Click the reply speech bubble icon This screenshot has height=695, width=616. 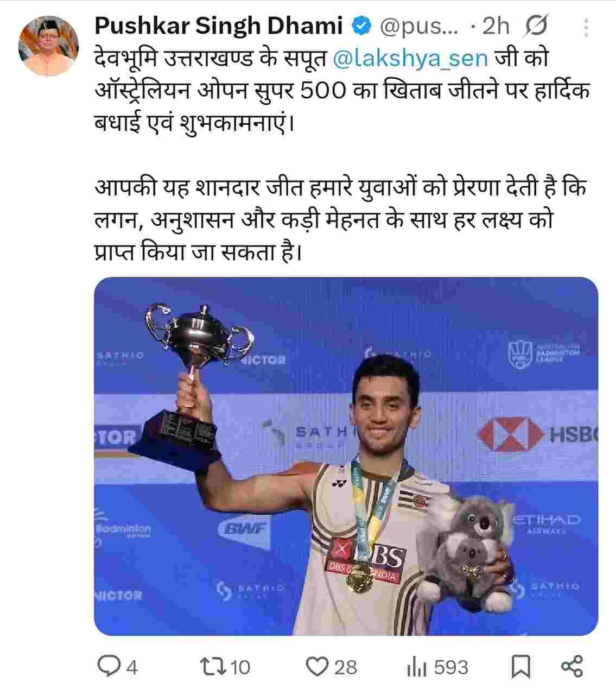pyautogui.click(x=110, y=666)
